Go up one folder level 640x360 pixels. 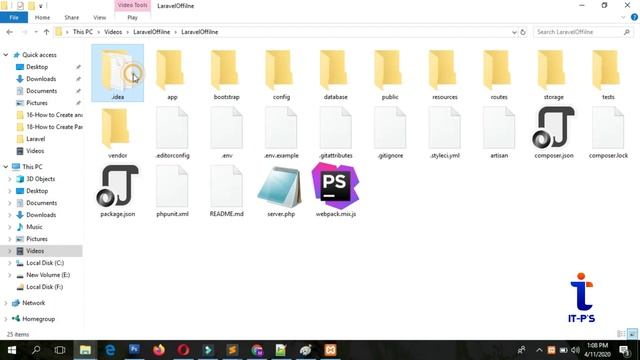[x=46, y=32]
